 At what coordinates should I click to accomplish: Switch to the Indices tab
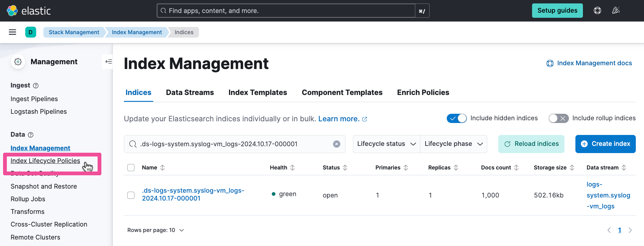(x=139, y=93)
